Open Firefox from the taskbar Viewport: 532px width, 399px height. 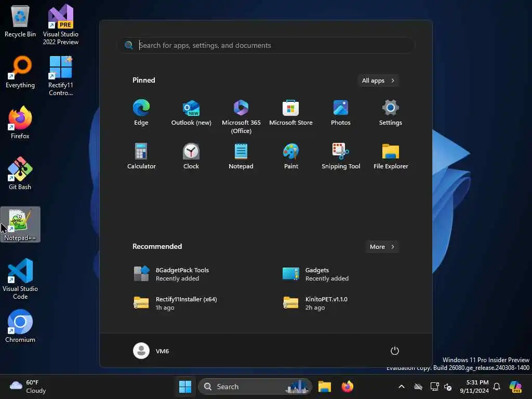pos(347,387)
